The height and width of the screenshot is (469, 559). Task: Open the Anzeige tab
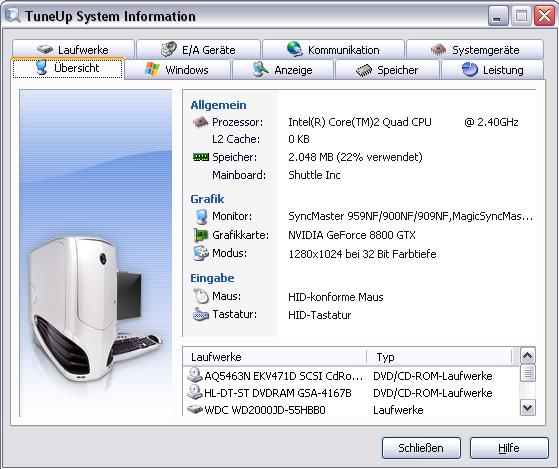(x=283, y=69)
